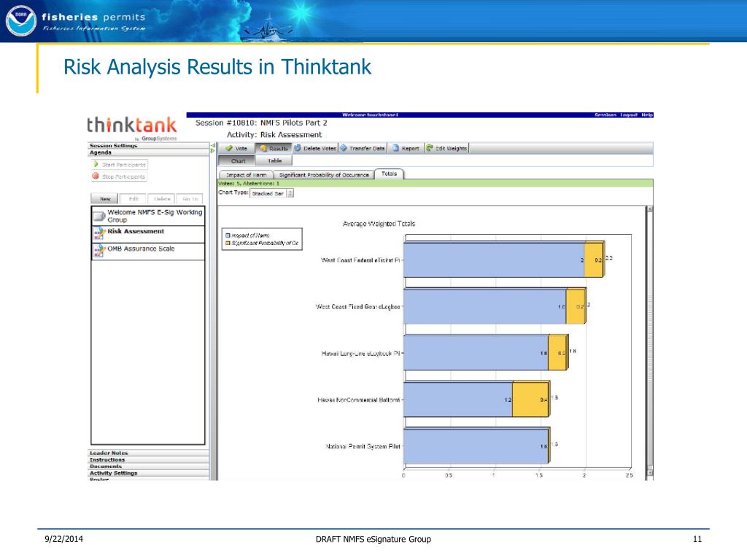Expand the Activity Settings section
Screen dimensions: 747x560
pyautogui.click(x=149, y=472)
